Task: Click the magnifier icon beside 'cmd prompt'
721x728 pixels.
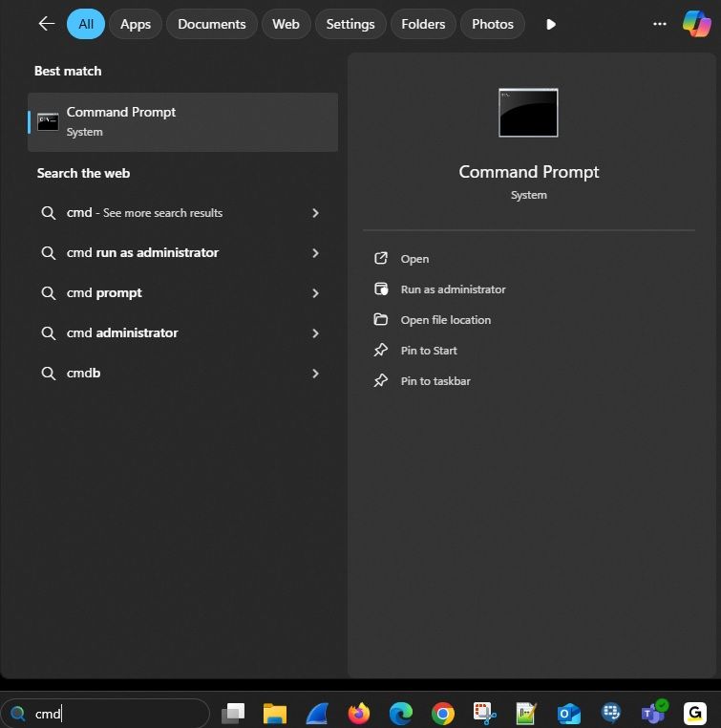Action: [x=49, y=293]
